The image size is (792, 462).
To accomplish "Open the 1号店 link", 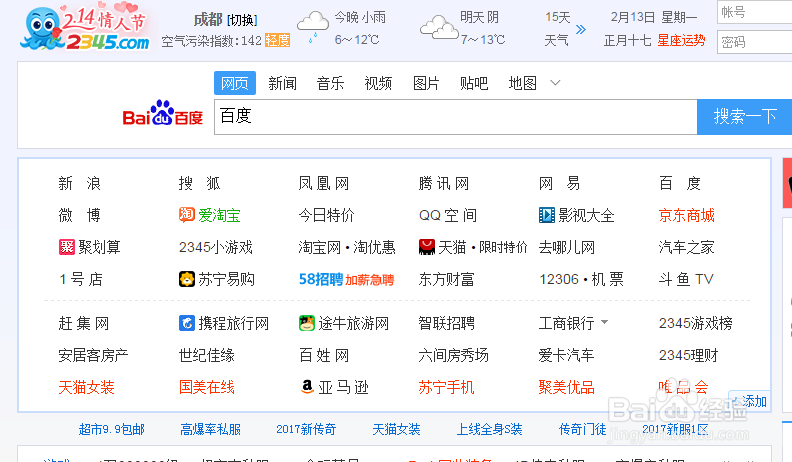I will (81, 279).
